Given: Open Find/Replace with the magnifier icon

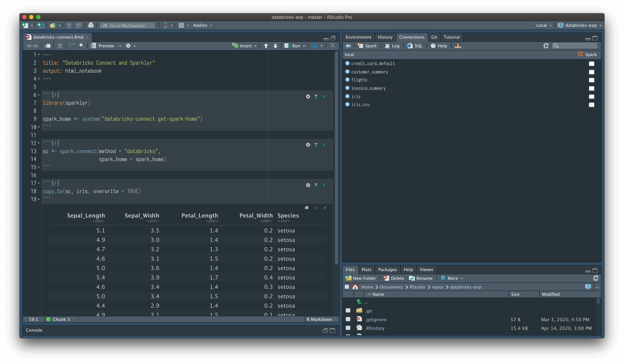Looking at the screenshot, I should tap(82, 46).
